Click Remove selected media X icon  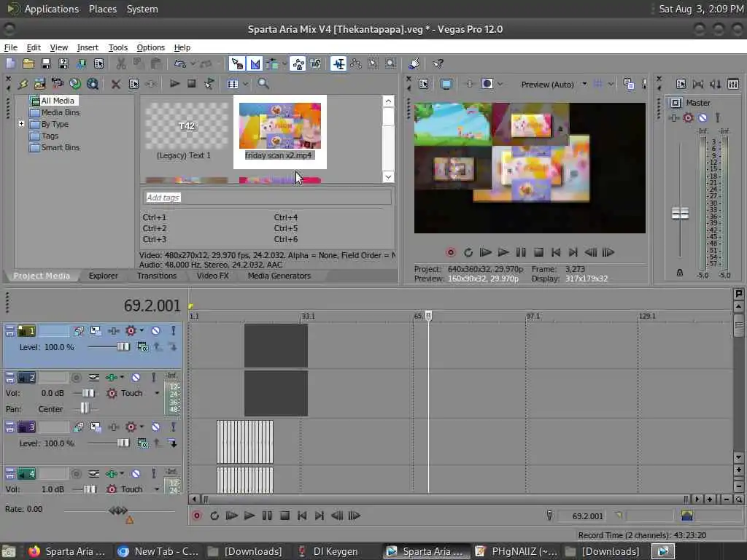pyautogui.click(x=115, y=84)
